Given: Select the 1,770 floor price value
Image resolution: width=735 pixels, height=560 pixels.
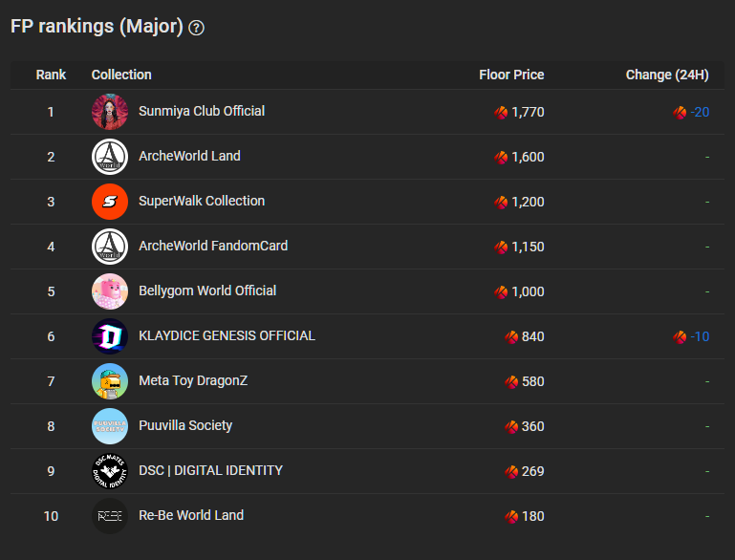Looking at the screenshot, I should point(528,112).
